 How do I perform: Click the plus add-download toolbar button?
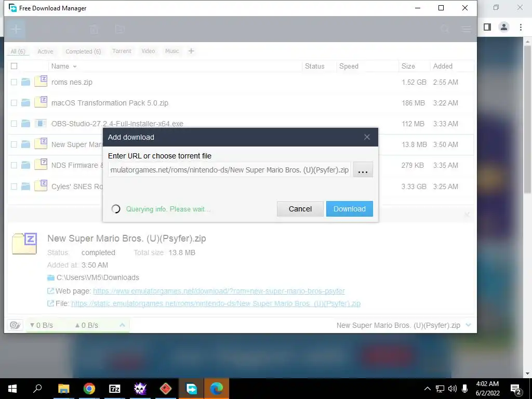click(x=16, y=29)
